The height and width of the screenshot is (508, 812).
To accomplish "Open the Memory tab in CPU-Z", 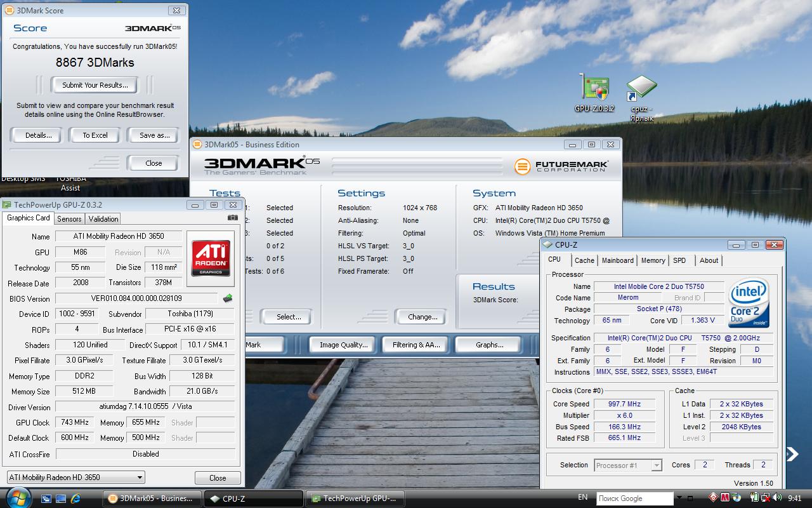I will coord(653,260).
